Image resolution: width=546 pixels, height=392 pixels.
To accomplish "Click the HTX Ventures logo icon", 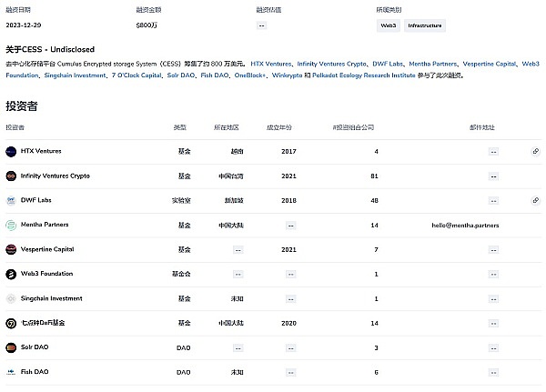I will (11, 151).
